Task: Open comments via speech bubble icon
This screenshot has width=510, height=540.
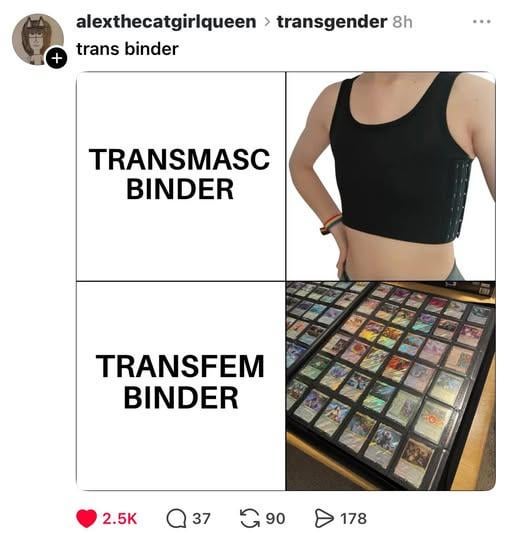Action: click(x=176, y=519)
